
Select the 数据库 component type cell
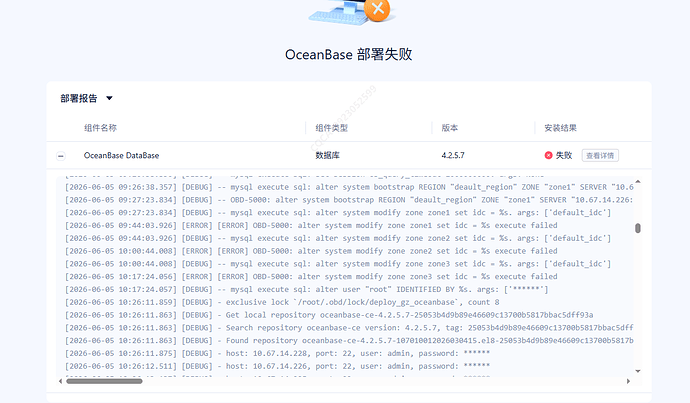coord(327,155)
